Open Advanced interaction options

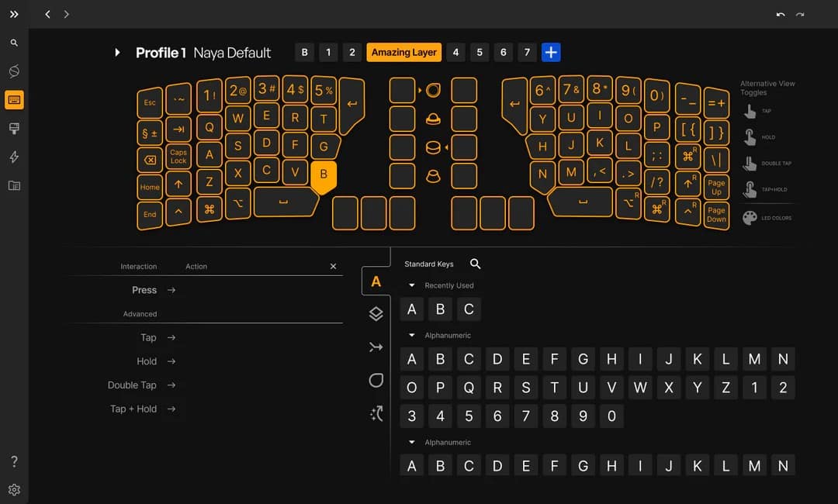140,314
